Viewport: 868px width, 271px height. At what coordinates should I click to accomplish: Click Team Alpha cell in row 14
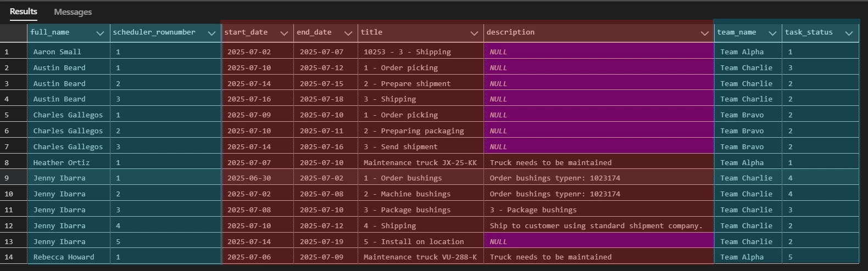click(x=748, y=257)
